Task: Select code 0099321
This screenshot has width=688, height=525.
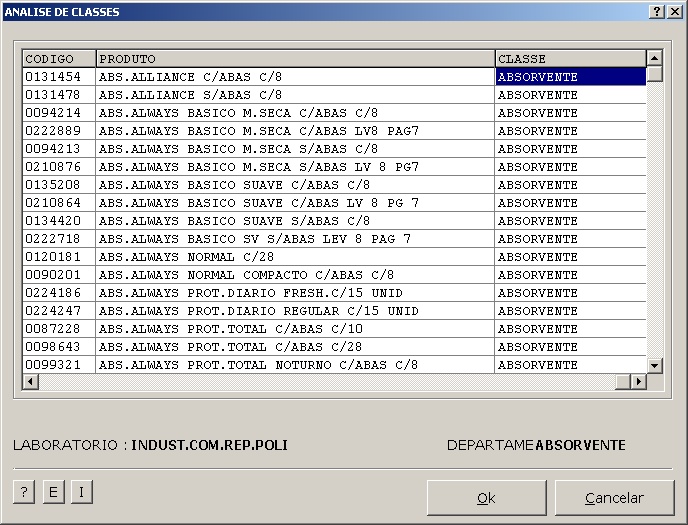Action: (59, 364)
